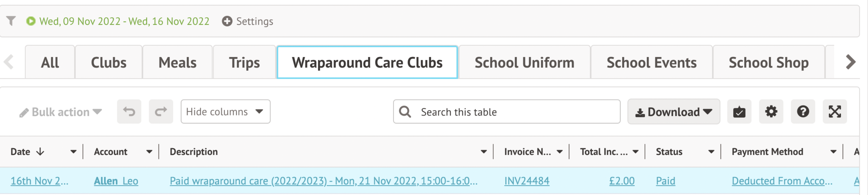Add Settings filter with plus button

coord(227,21)
